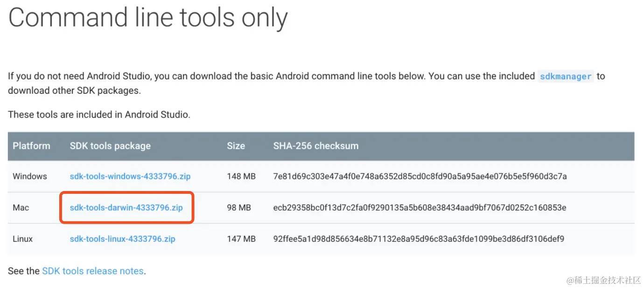Image resolution: width=644 pixels, height=288 pixels.
Task: Click the SDK tools package column header
Action: tap(110, 146)
